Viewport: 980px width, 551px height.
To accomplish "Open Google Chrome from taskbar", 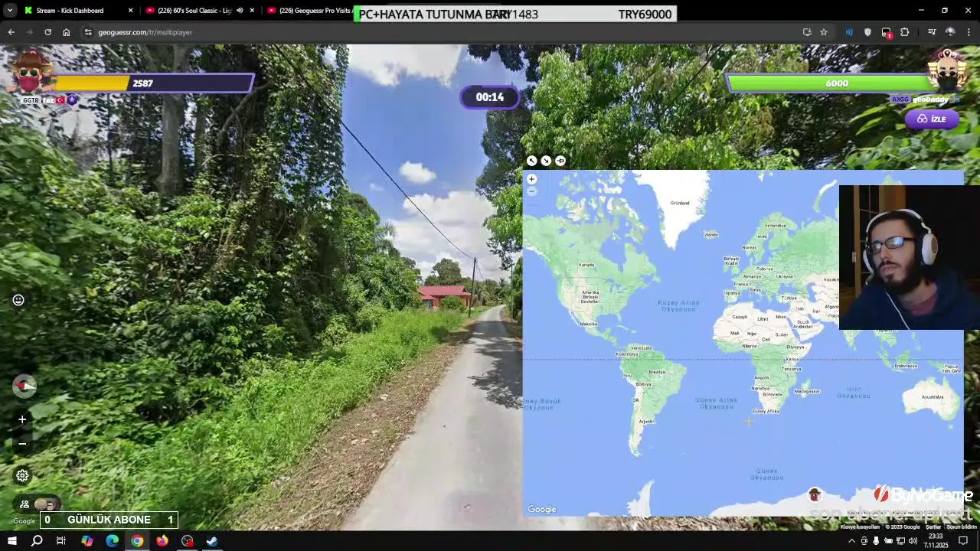I will tap(137, 541).
